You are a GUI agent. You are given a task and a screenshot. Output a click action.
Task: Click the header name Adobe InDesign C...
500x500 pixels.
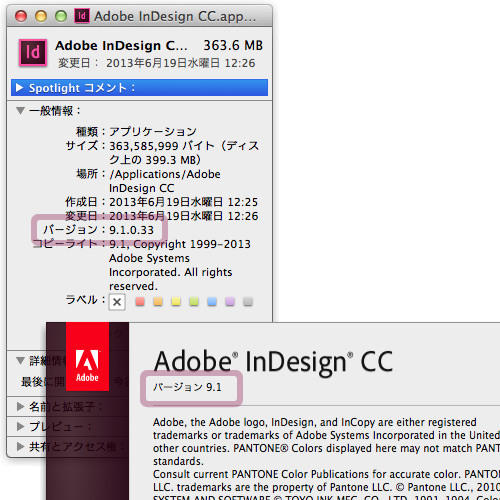tap(121, 46)
